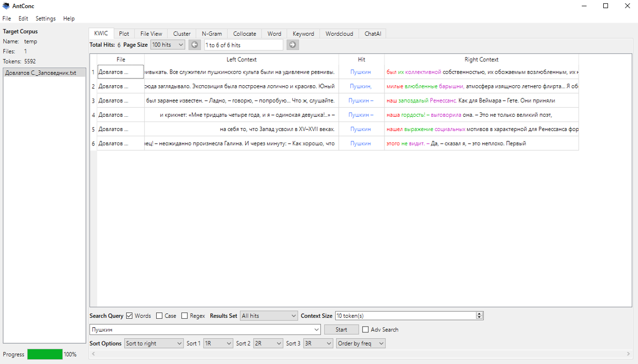
Task: Switch to the Cluster tab
Action: point(182,34)
